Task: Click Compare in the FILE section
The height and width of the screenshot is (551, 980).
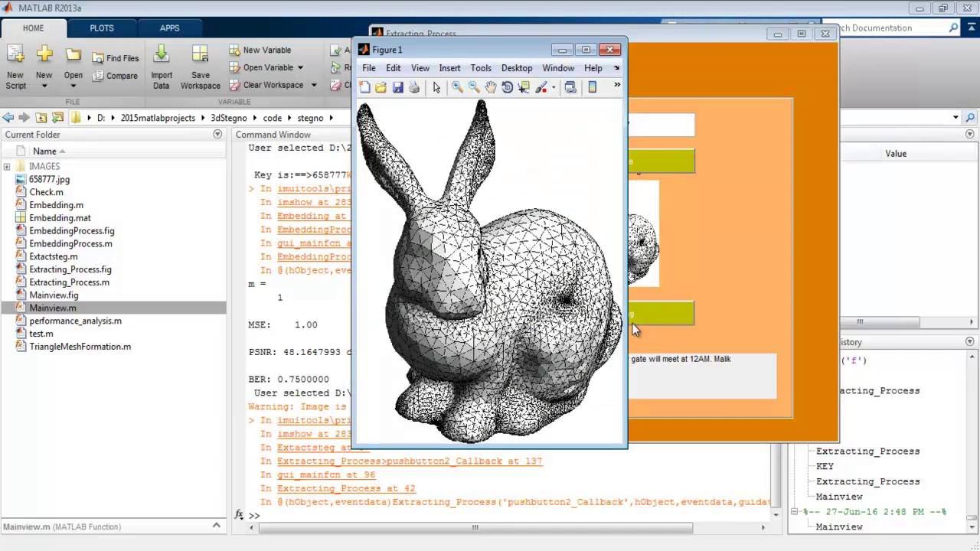Action: tap(116, 76)
